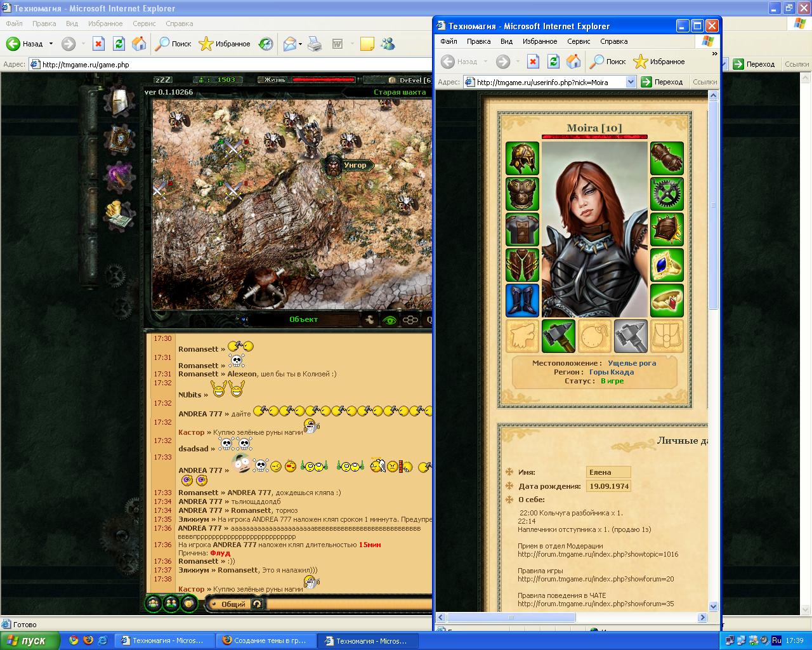The height and width of the screenshot is (650, 812).
Task: Switch to Создание темы taskbar window
Action: tap(265, 640)
